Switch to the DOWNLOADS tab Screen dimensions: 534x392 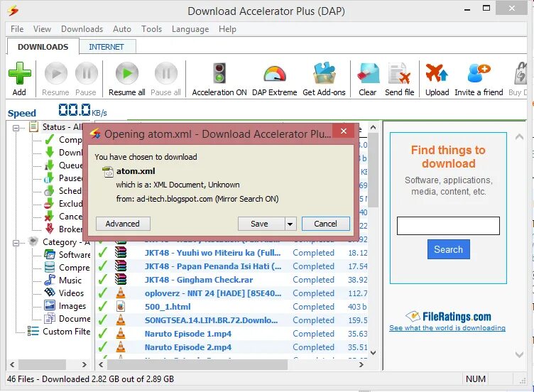43,47
